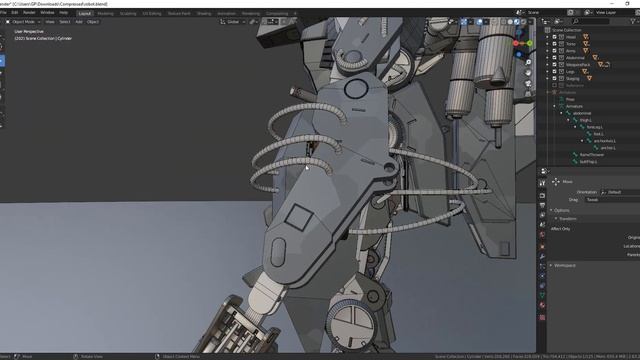
Task: Open the outliner filter funnel
Action: 633,22
